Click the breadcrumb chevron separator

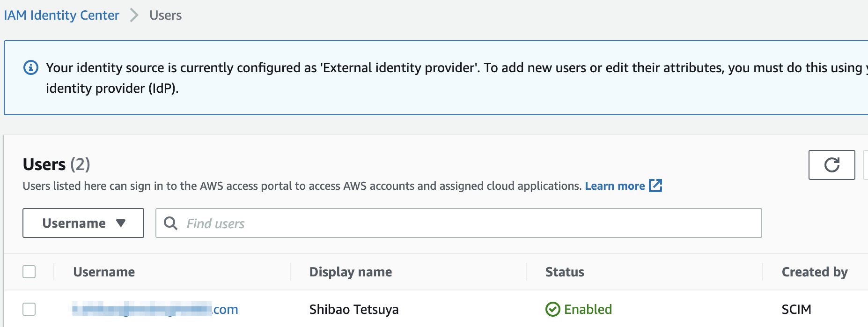134,15
